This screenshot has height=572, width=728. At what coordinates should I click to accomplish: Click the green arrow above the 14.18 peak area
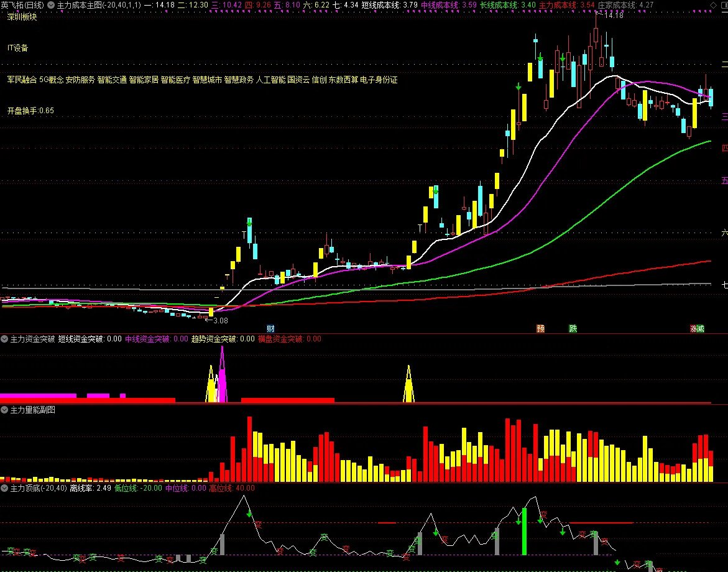pyautogui.click(x=562, y=59)
